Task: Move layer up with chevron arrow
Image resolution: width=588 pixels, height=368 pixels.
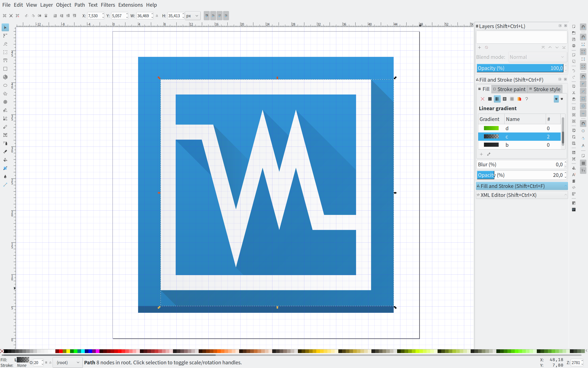Action: tap(550, 47)
